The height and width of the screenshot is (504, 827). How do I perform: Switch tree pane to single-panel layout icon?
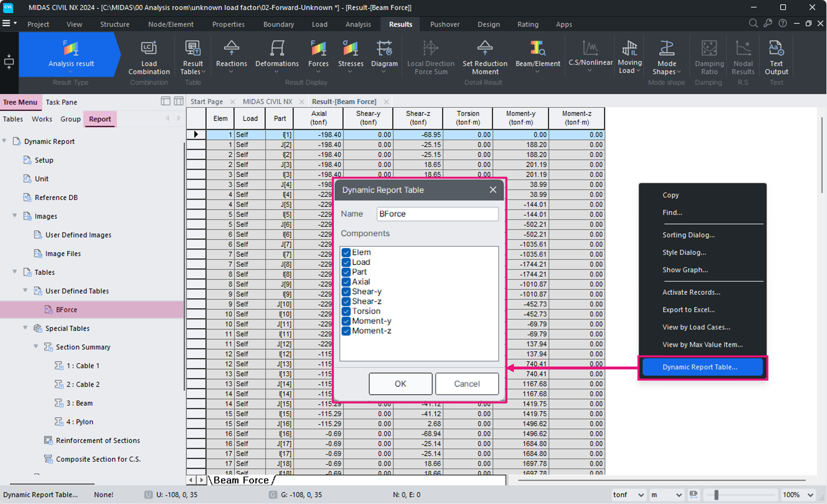coord(166,101)
